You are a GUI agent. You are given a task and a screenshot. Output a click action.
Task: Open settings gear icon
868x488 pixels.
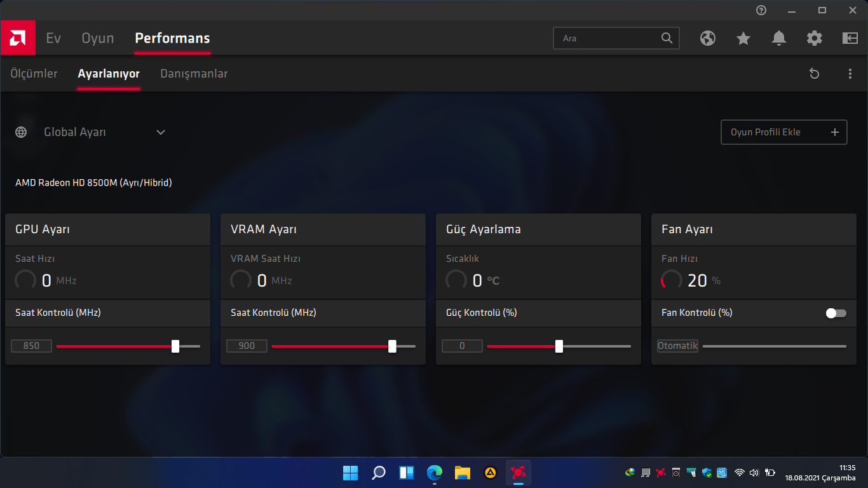(x=815, y=38)
